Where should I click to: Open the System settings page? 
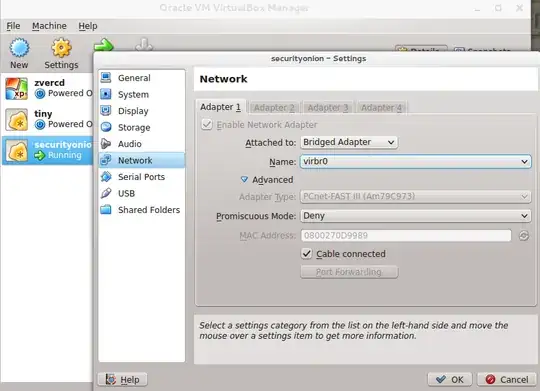click(x=142, y=94)
